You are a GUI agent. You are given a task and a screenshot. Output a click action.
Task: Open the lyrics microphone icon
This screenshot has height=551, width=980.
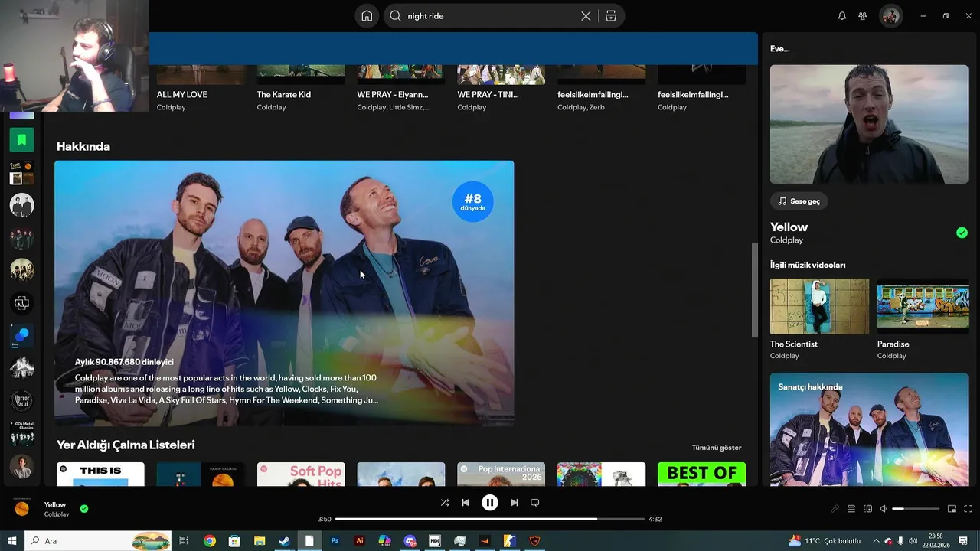point(835,509)
